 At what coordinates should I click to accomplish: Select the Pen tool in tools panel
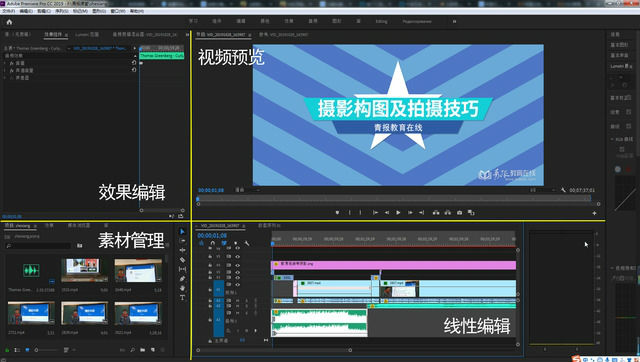pos(182,278)
